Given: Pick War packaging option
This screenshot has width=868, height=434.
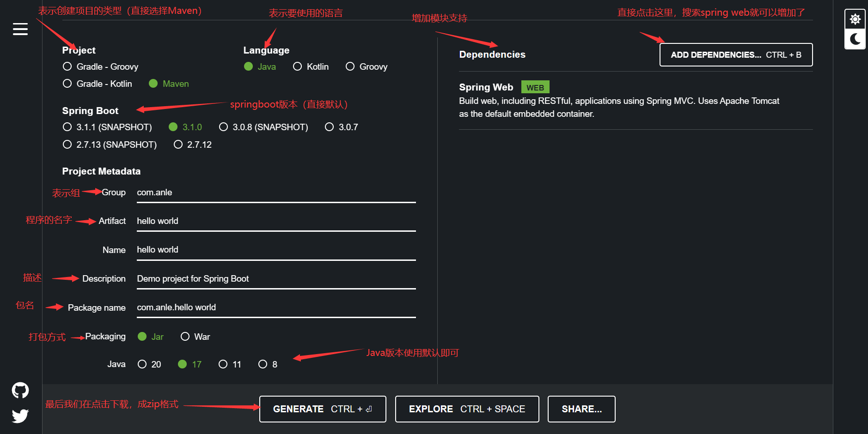Looking at the screenshot, I should (x=195, y=337).
